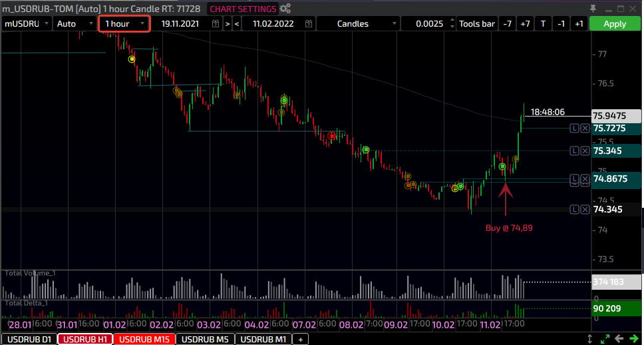The height and width of the screenshot is (345, 644).
Task: Switch to USDRUB D1 tab
Action: coord(29,339)
